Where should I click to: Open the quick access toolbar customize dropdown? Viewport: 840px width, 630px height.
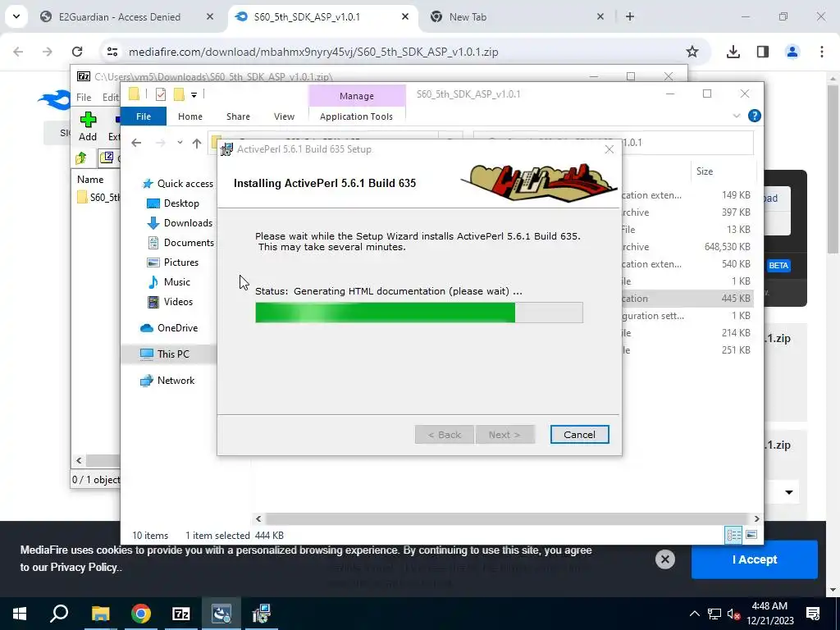click(x=194, y=95)
